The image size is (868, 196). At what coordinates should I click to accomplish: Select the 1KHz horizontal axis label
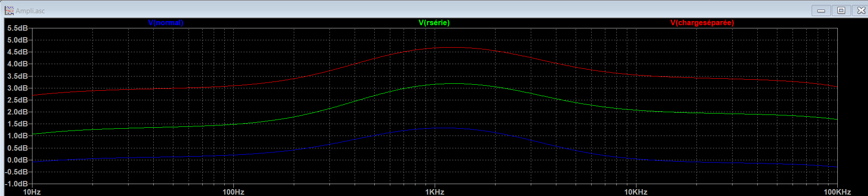click(435, 192)
